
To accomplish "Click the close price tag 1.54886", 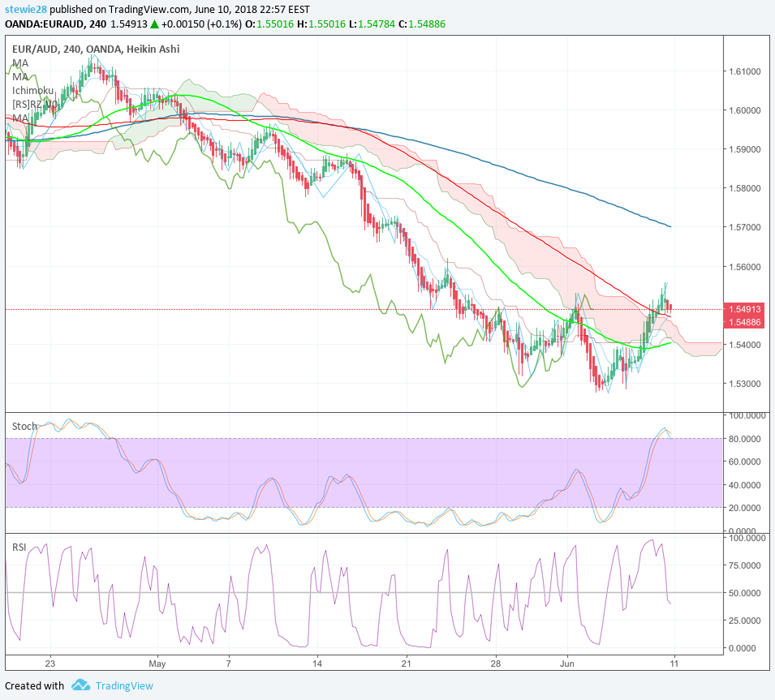I will point(744,322).
